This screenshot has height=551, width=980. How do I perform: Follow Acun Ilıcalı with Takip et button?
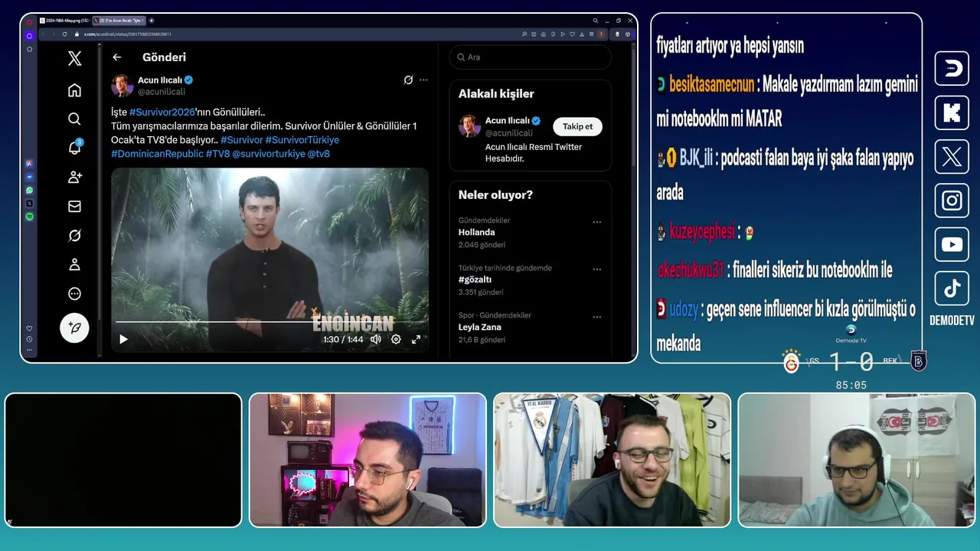coord(577,126)
